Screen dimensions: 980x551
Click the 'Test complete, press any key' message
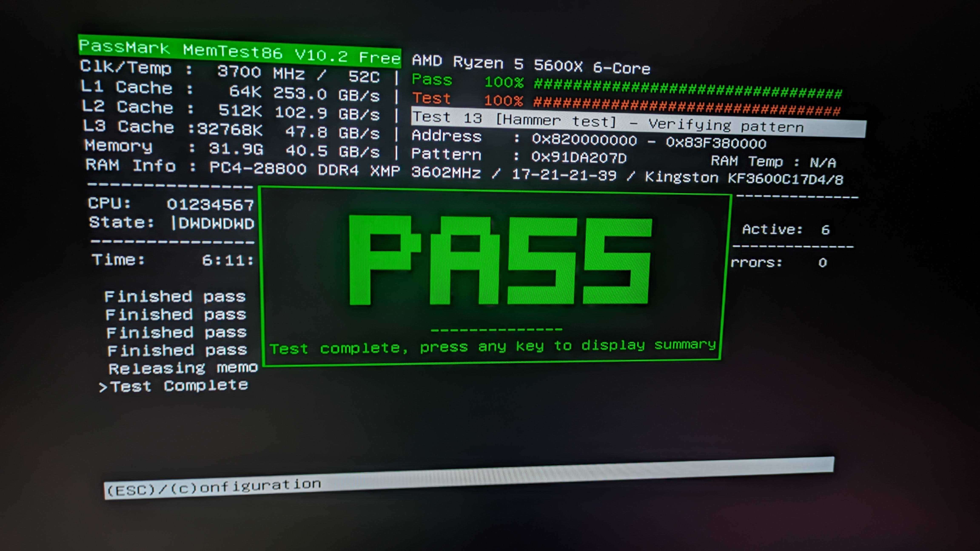tap(493, 347)
